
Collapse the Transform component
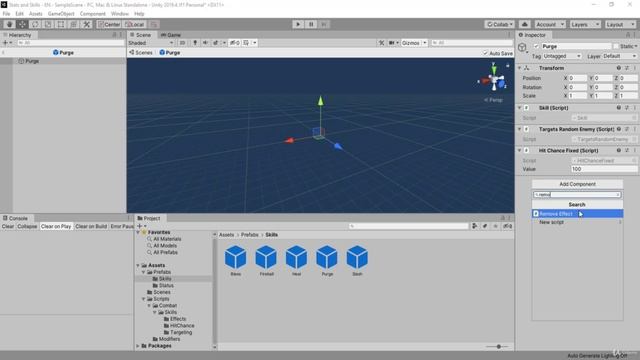tap(520, 68)
